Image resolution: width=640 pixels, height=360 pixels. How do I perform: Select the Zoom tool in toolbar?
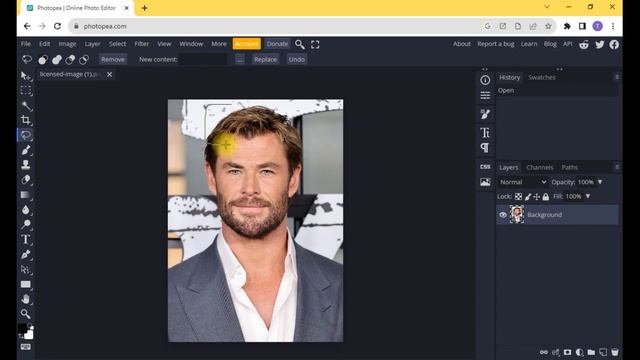(26, 313)
